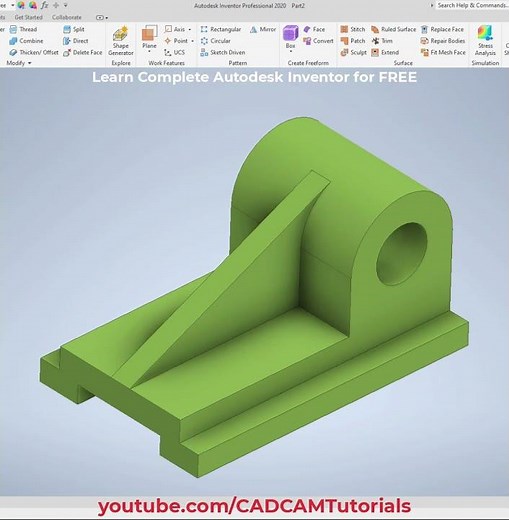Open the Direct edit tool
This screenshot has height=520, width=509.
(x=76, y=41)
